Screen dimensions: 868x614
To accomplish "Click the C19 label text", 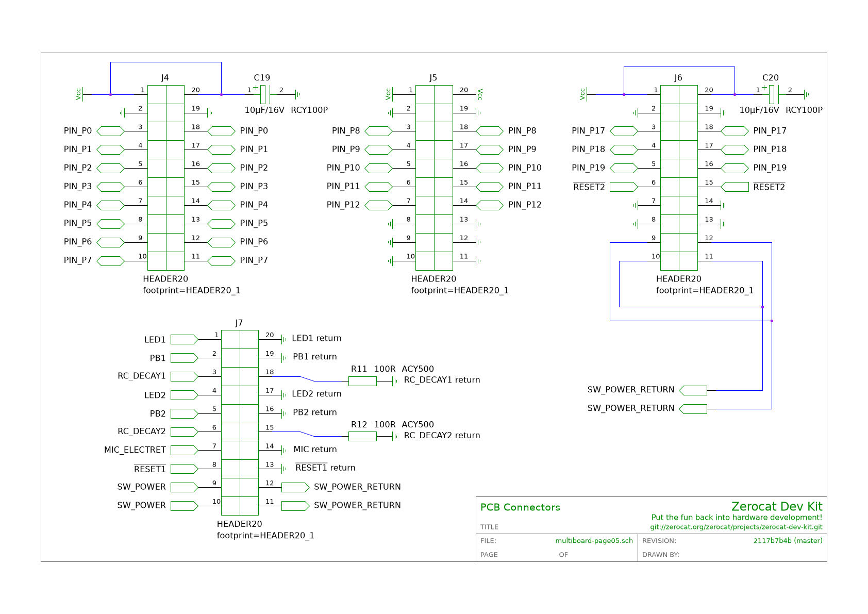I will [262, 78].
